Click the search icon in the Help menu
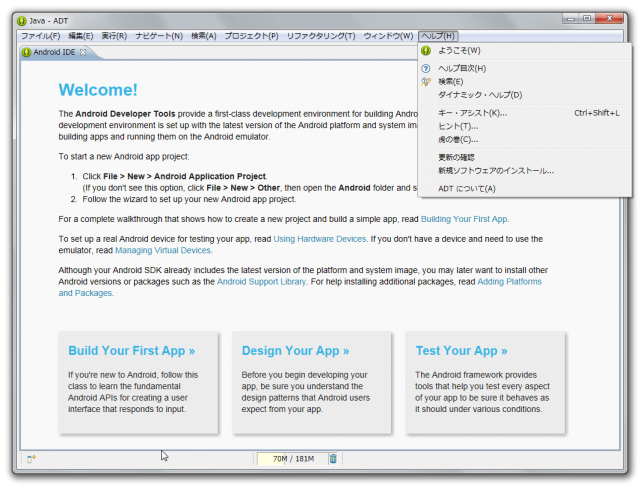Image resolution: width=640 pixels, height=486 pixels. [x=426, y=82]
